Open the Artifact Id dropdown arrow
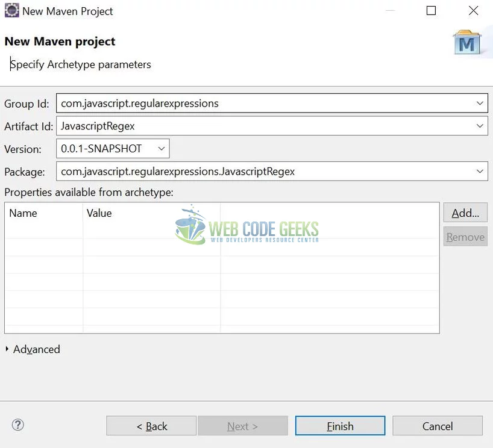Image resolution: width=493 pixels, height=448 pixels. tap(480, 126)
